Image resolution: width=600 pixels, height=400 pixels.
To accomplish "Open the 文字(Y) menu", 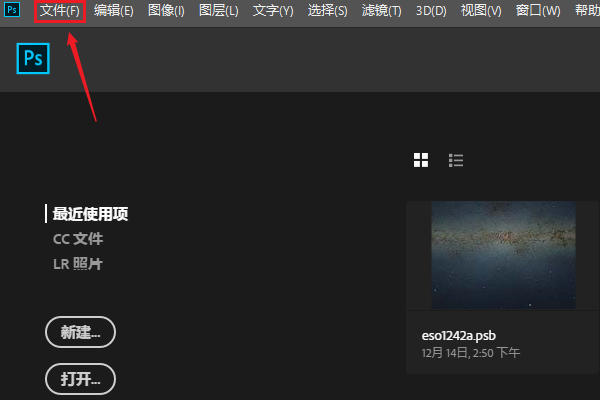I will tap(273, 11).
